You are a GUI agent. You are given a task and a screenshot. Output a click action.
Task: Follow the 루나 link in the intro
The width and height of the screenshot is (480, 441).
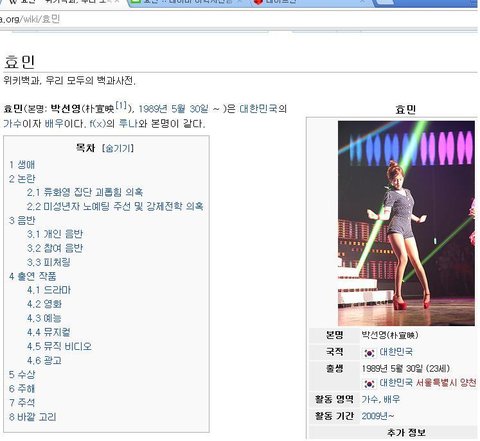[128, 124]
